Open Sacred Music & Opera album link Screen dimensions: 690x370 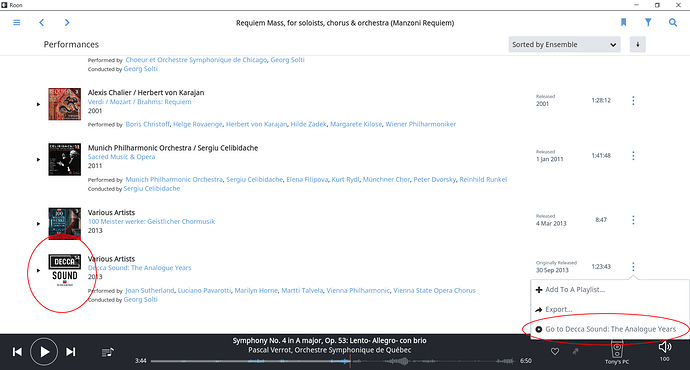121,157
